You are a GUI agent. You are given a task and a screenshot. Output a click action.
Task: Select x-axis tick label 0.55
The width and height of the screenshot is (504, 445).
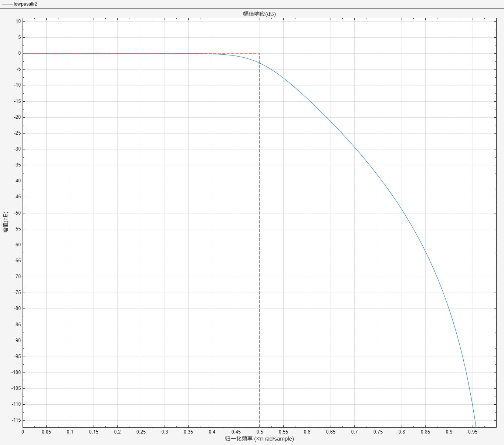point(283,432)
